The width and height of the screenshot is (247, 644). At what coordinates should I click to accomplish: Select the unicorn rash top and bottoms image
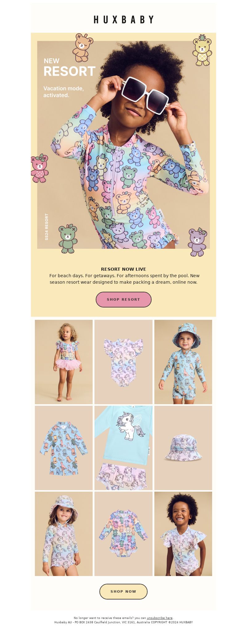point(124,448)
